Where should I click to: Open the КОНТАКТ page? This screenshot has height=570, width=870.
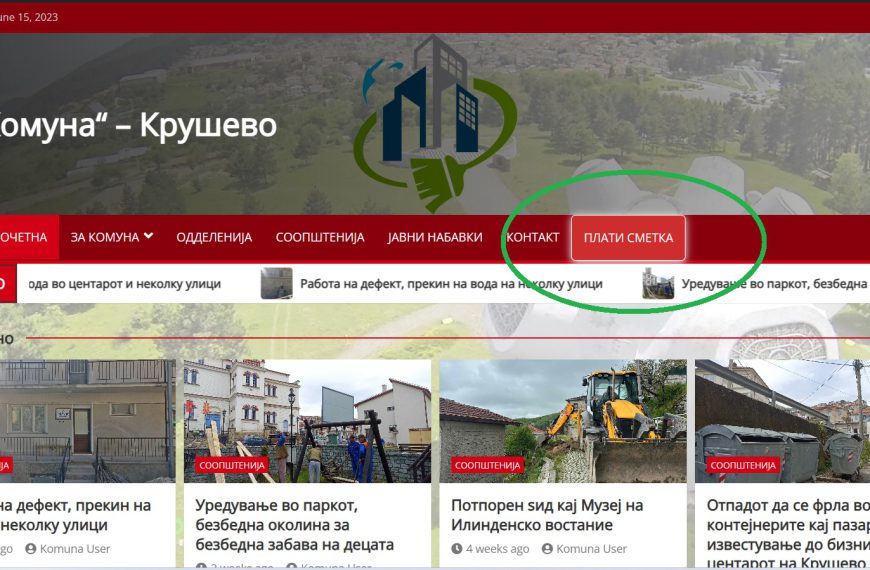click(x=533, y=238)
